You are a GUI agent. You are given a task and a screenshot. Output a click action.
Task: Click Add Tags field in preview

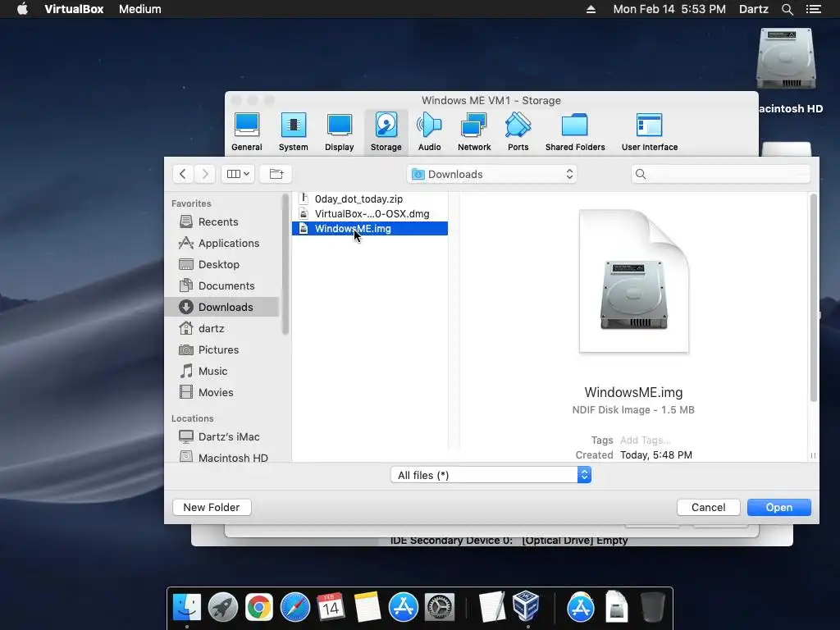[x=646, y=441]
